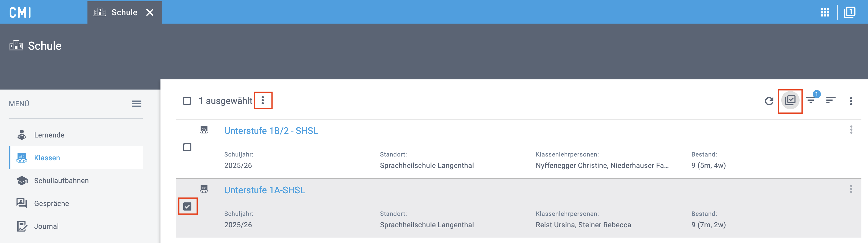Open the filter icon with badge
868x243 pixels.
coord(811,100)
